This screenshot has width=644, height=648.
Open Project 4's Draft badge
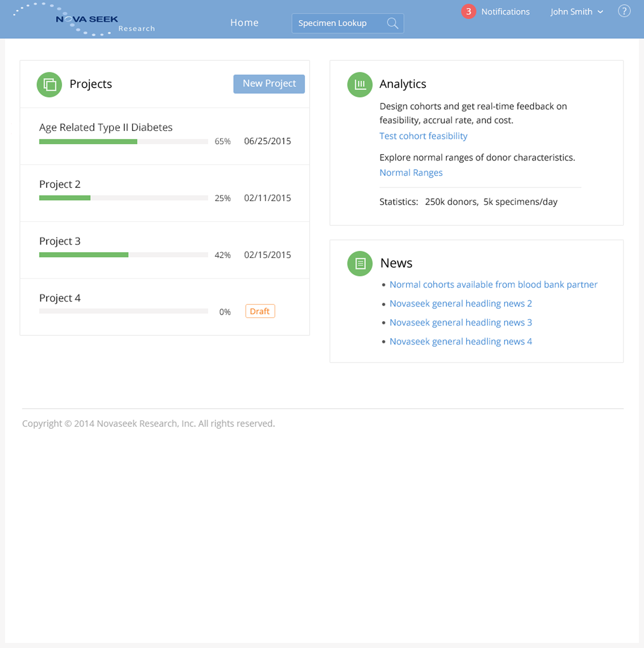coord(260,311)
